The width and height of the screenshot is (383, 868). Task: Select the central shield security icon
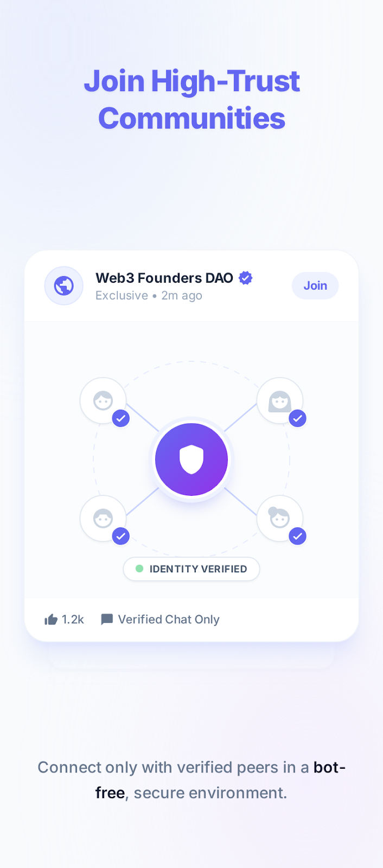(x=191, y=459)
